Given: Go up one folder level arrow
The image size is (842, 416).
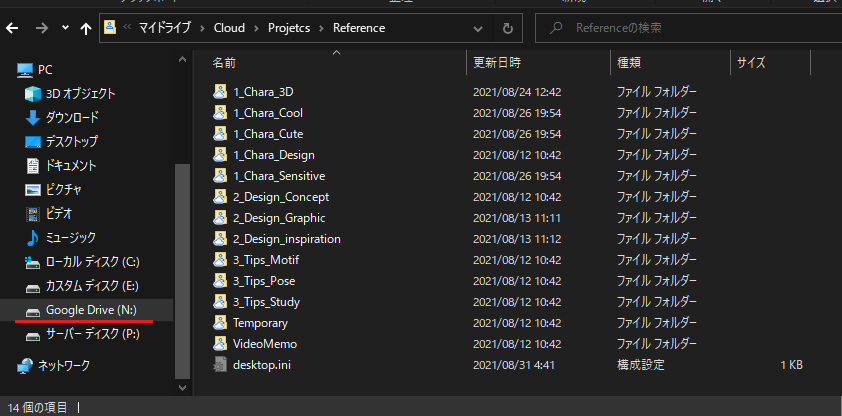Looking at the screenshot, I should [85, 28].
